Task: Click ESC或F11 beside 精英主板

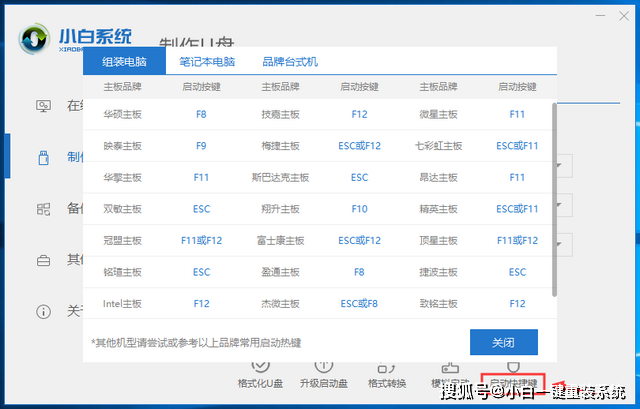Action: (517, 209)
